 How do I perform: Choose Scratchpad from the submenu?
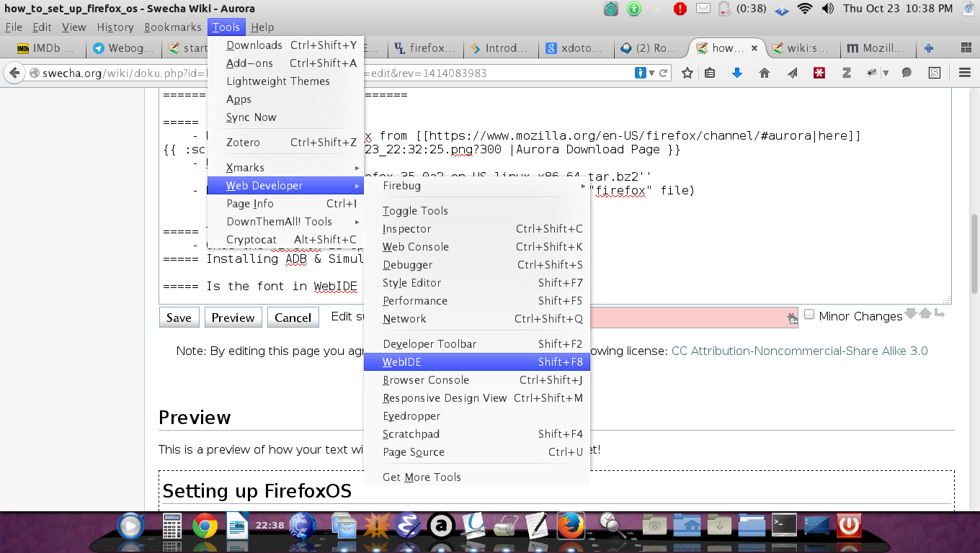(477, 433)
